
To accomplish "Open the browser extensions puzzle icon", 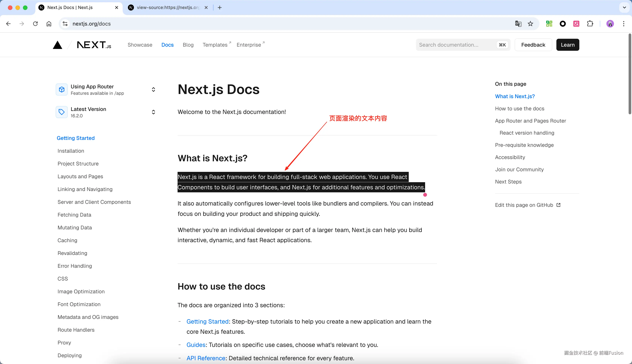I will [590, 24].
